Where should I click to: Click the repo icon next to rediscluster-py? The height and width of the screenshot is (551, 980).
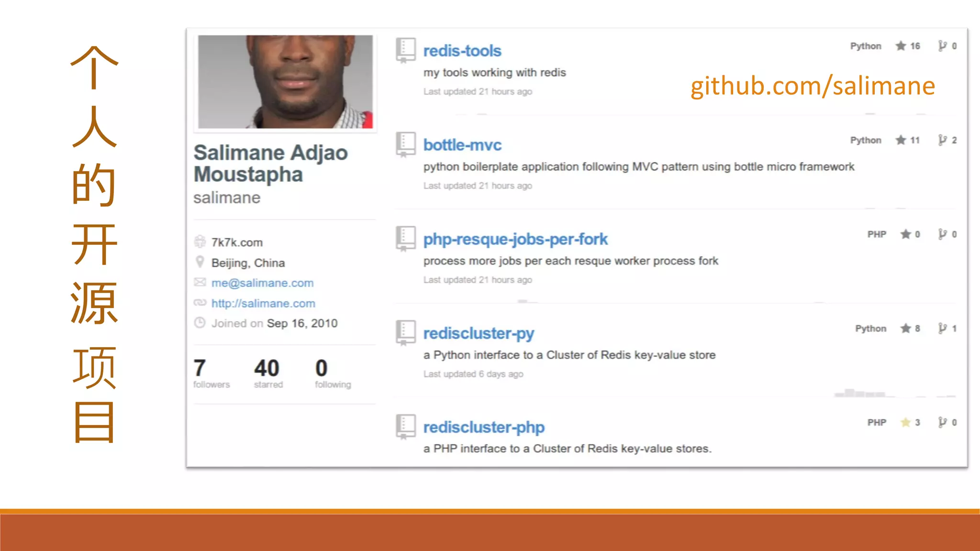pyautogui.click(x=405, y=332)
